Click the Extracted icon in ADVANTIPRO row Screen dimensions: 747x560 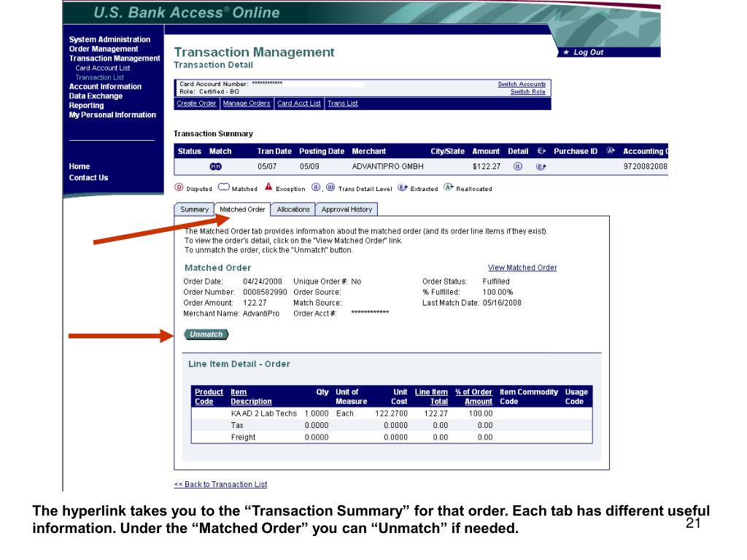point(541,166)
